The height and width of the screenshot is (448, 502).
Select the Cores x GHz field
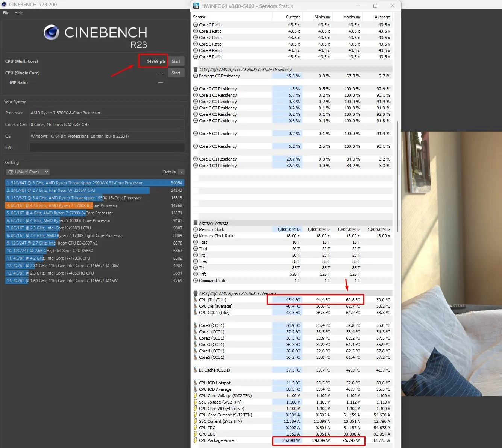coord(107,125)
